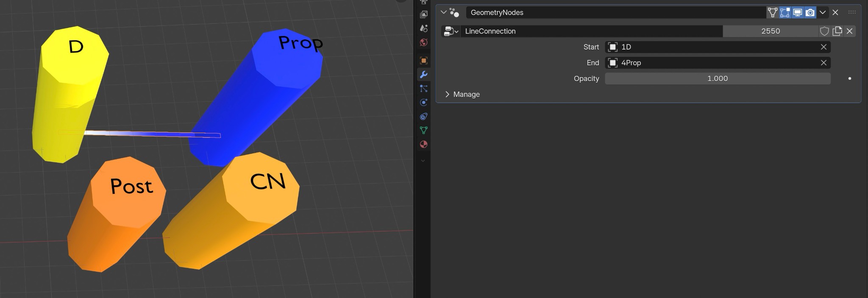
Task: Enable fake user for LineConnection node group
Action: (824, 31)
